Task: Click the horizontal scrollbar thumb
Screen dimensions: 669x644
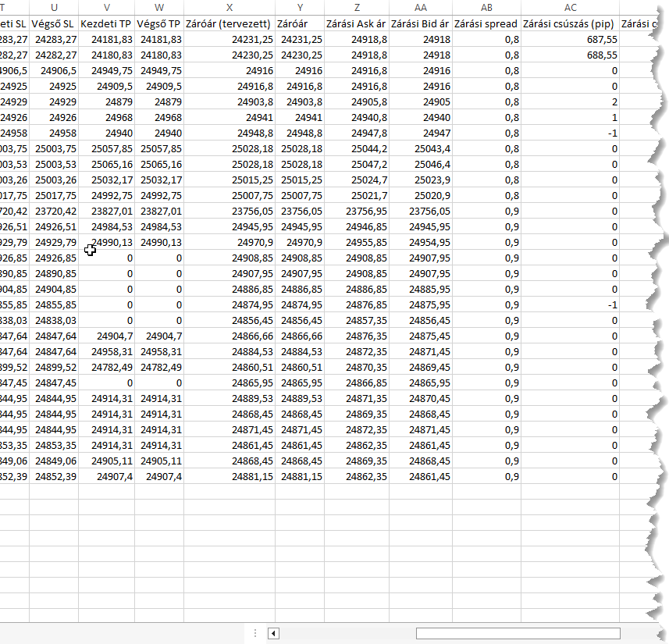Action: [518, 633]
